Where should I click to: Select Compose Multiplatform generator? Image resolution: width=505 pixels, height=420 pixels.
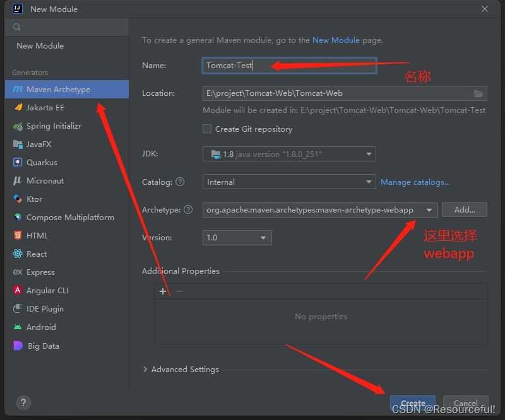(67, 217)
